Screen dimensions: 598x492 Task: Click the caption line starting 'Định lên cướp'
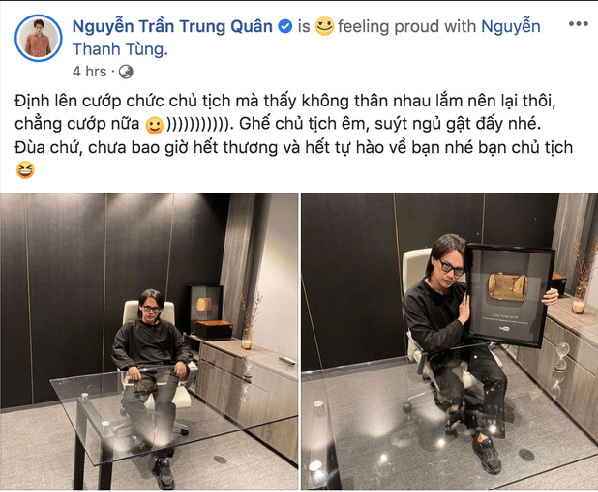coord(285,101)
